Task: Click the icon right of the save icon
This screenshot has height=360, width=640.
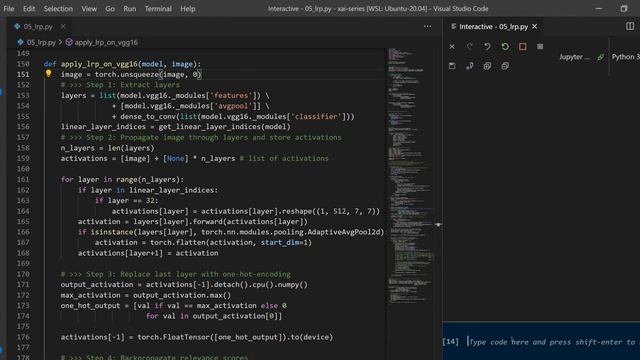Action: (x=470, y=66)
